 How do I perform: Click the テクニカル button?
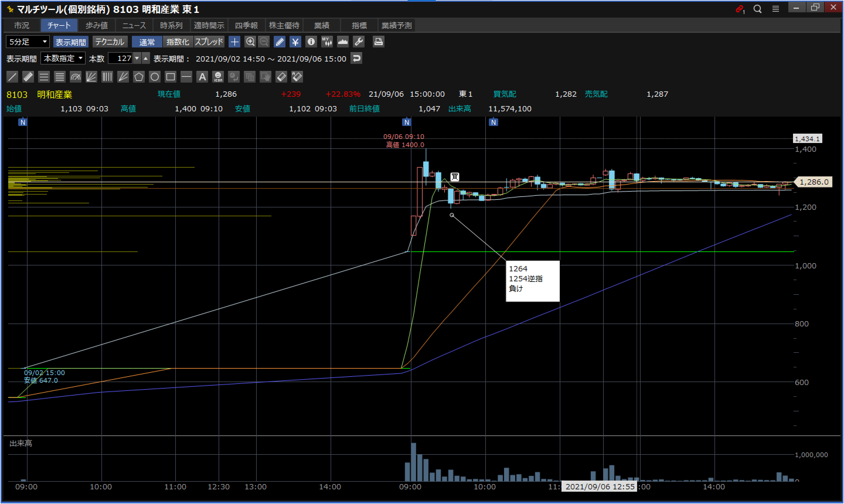[x=110, y=42]
